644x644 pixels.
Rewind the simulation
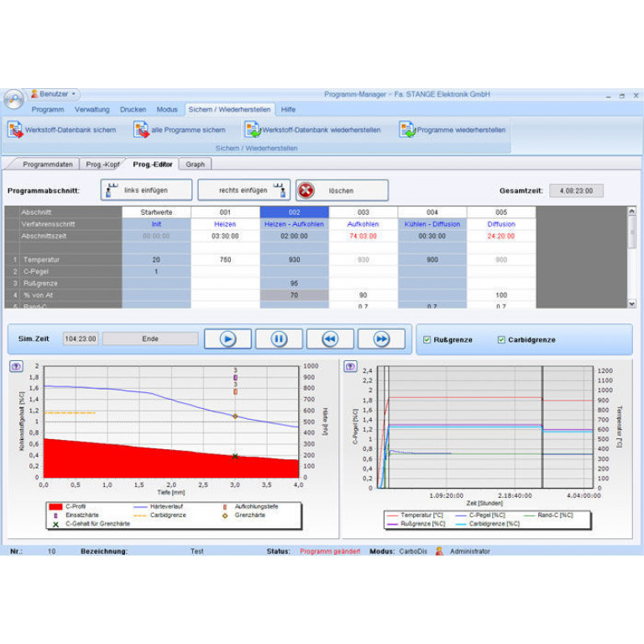coord(330,338)
